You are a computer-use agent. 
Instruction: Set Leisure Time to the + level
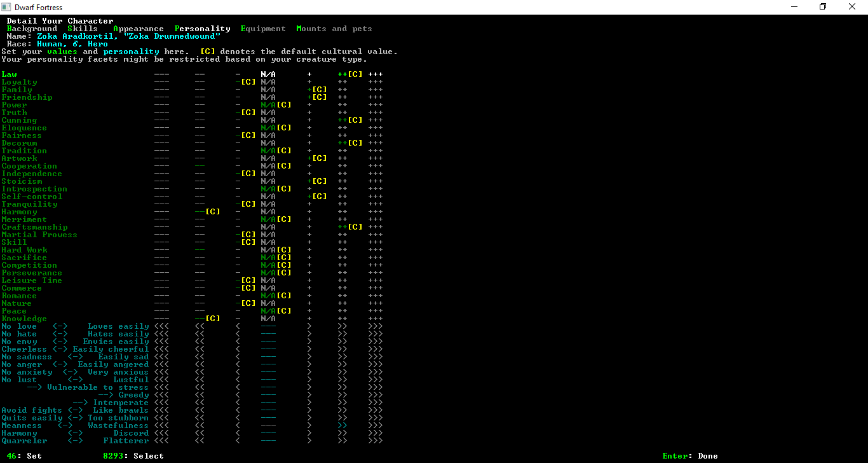pyautogui.click(x=309, y=280)
